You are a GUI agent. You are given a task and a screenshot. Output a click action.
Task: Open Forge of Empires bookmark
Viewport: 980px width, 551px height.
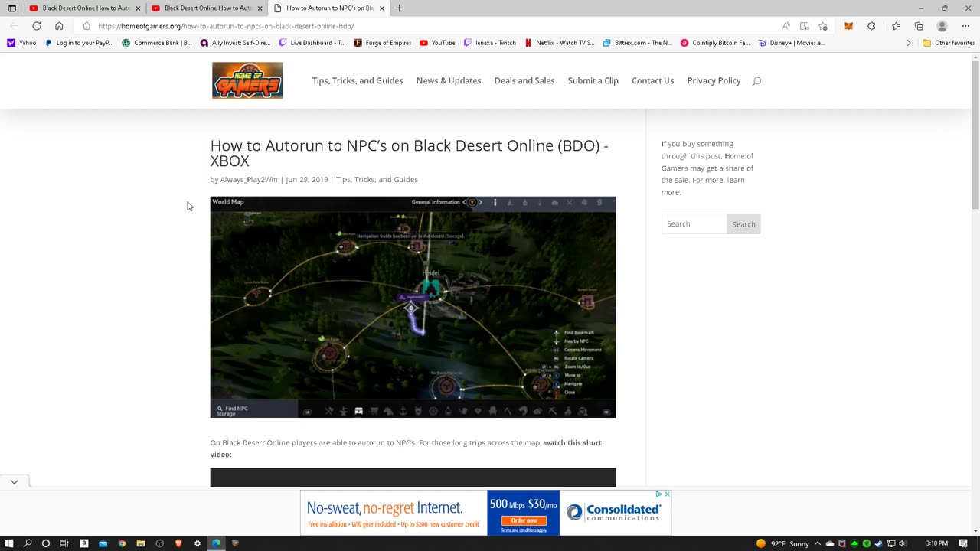[382, 43]
